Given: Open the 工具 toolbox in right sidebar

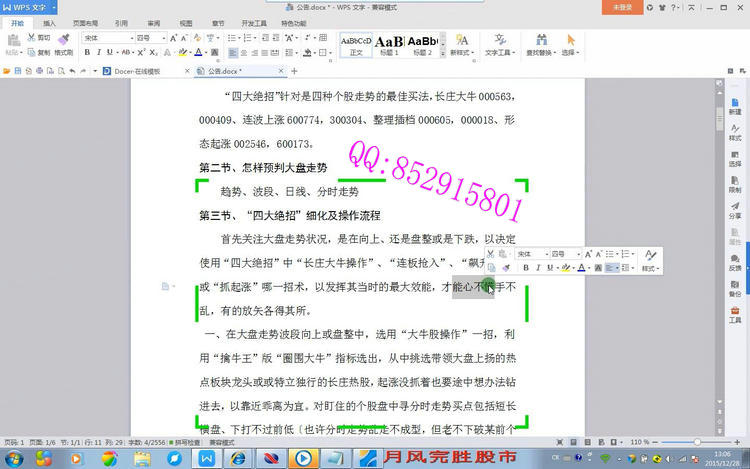Looking at the screenshot, I should point(735,313).
